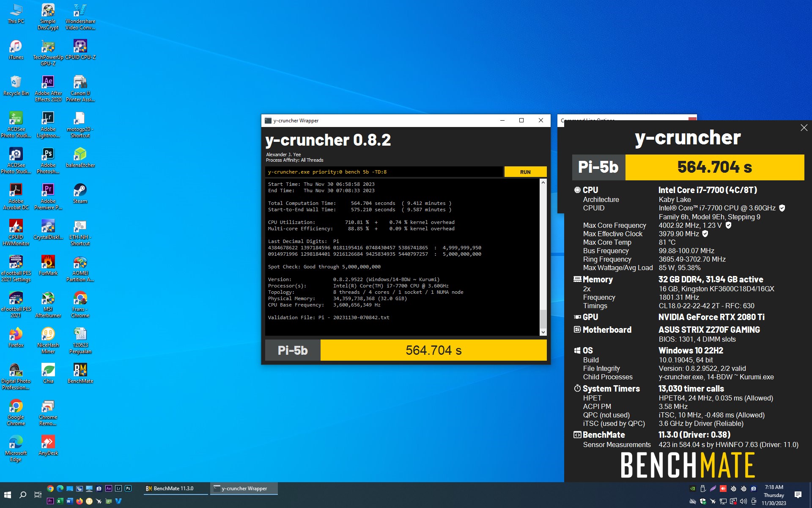
Task: Click "ASUS STRIX Z270F GAMING" text
Action: (709, 329)
